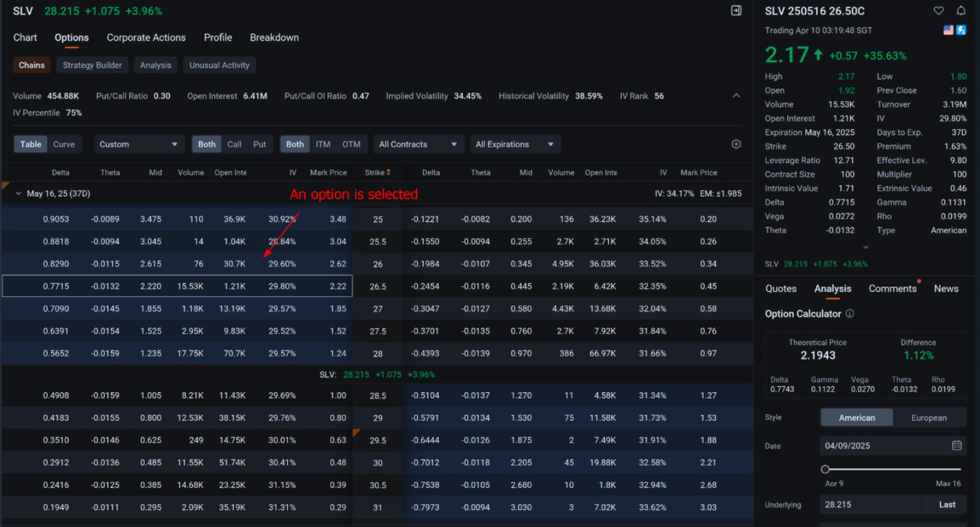This screenshot has width=980, height=527.
Task: Select the strike 30 row
Action: point(378,463)
